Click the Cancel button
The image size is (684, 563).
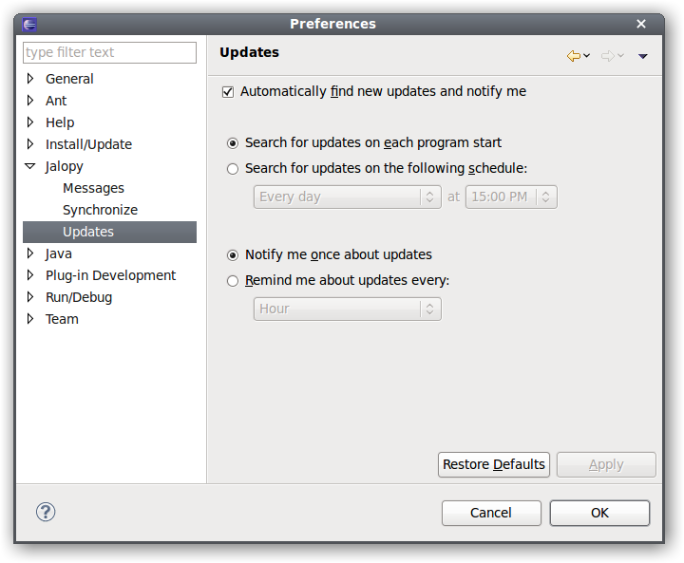click(x=491, y=513)
